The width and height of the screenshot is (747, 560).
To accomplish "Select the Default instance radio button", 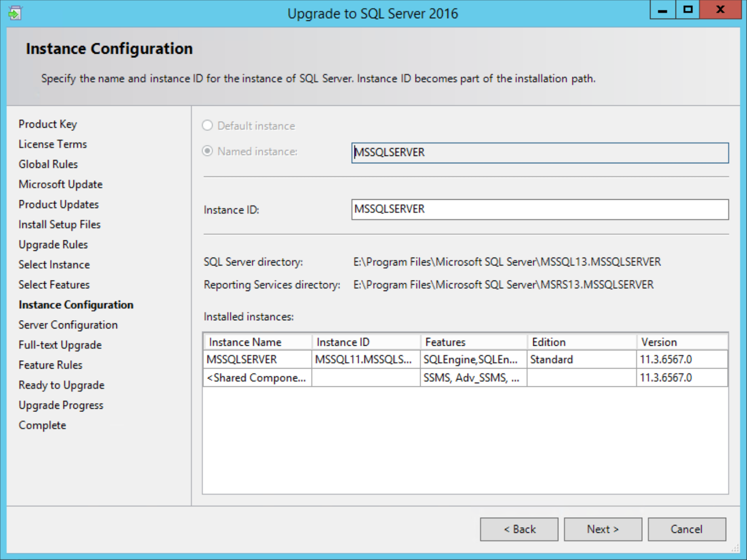I will 207,126.
